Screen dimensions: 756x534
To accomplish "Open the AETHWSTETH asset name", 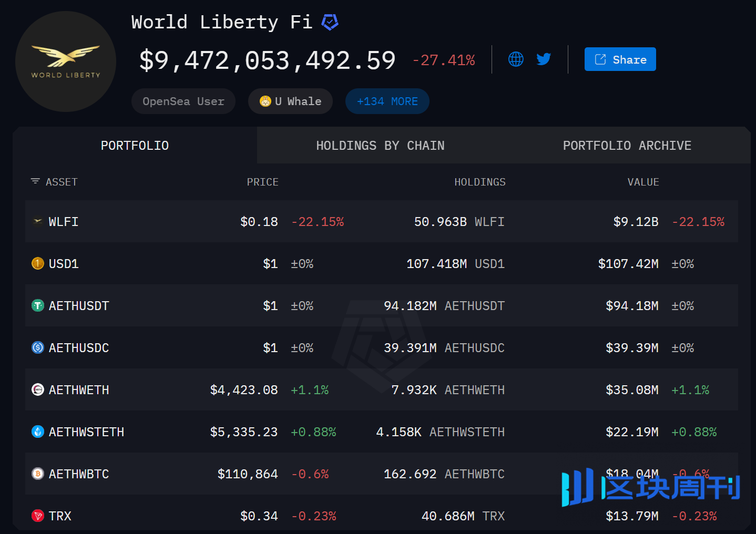I will tap(86, 432).
